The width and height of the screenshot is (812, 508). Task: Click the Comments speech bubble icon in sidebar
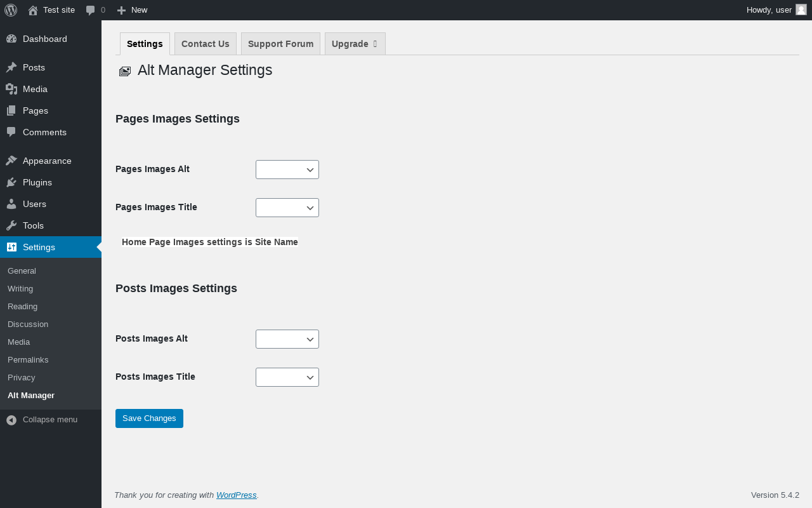[11, 132]
